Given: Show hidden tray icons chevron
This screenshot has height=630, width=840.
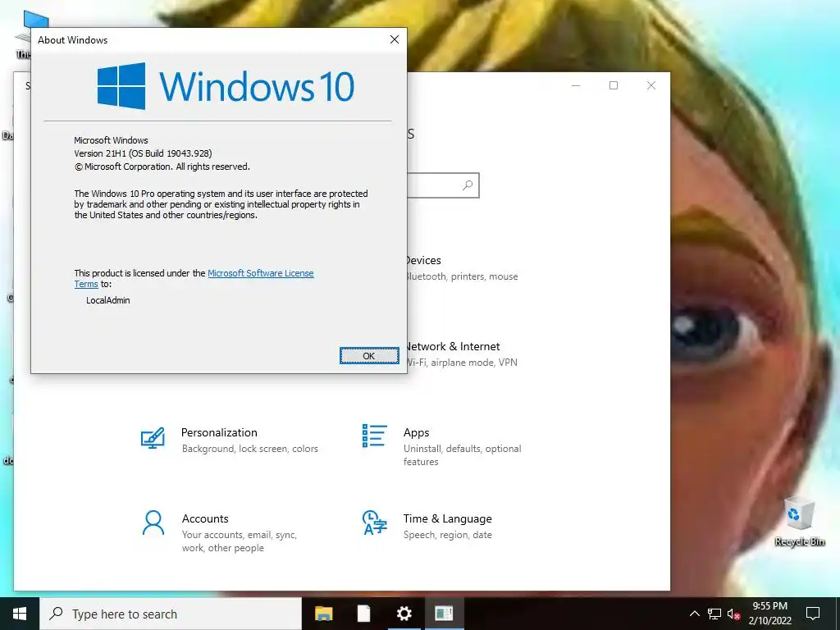Looking at the screenshot, I should click(694, 614).
